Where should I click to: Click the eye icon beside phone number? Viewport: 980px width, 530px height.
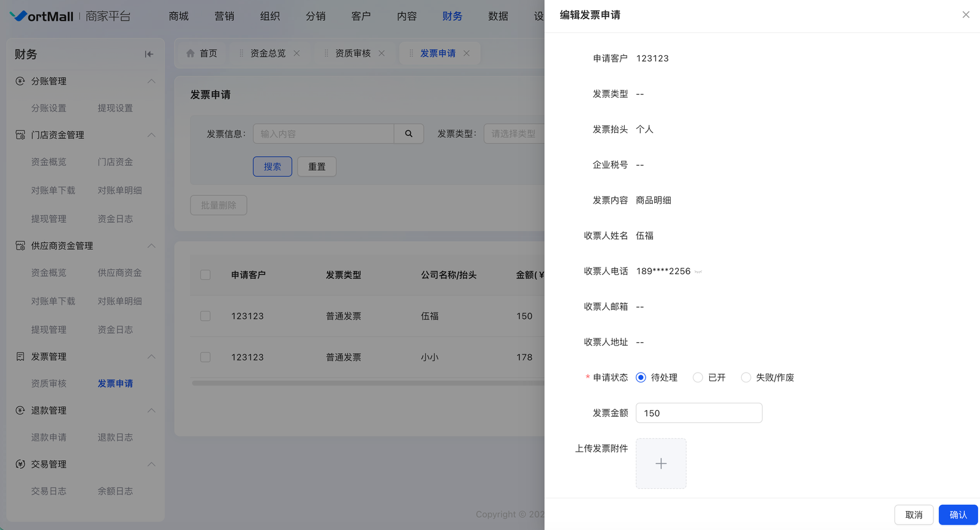(x=698, y=272)
